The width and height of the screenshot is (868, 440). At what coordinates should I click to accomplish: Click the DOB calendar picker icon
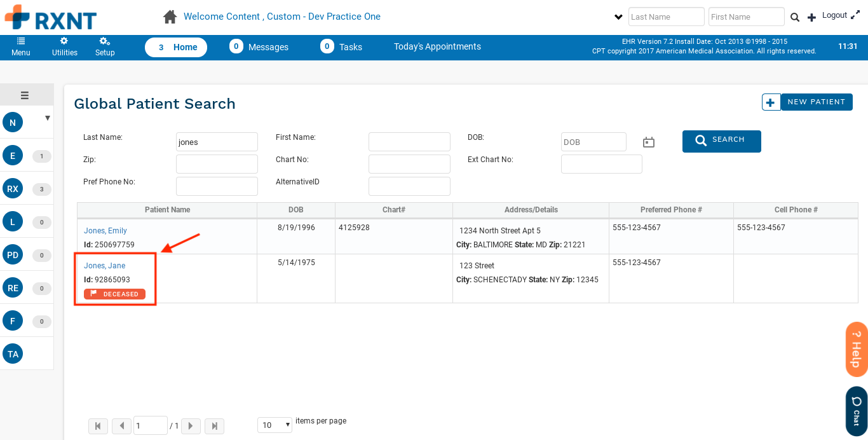pyautogui.click(x=648, y=142)
